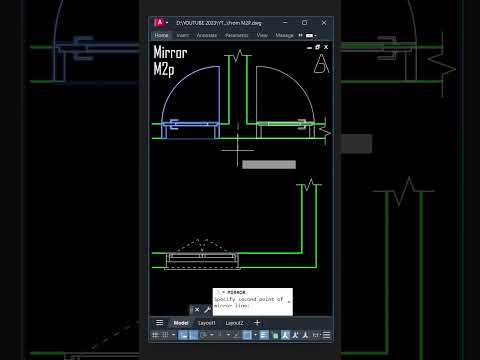Close the command line window
Image resolution: width=480 pixels, height=360 pixels.
197,310
